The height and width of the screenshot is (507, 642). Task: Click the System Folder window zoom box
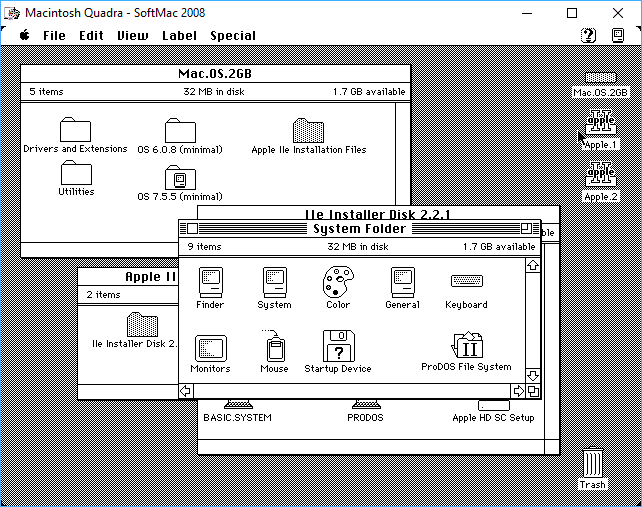[526, 229]
